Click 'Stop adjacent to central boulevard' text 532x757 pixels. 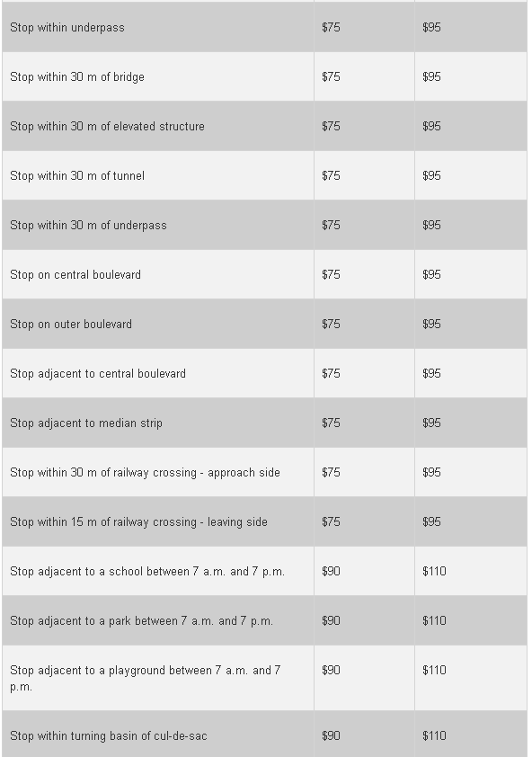pos(98,374)
